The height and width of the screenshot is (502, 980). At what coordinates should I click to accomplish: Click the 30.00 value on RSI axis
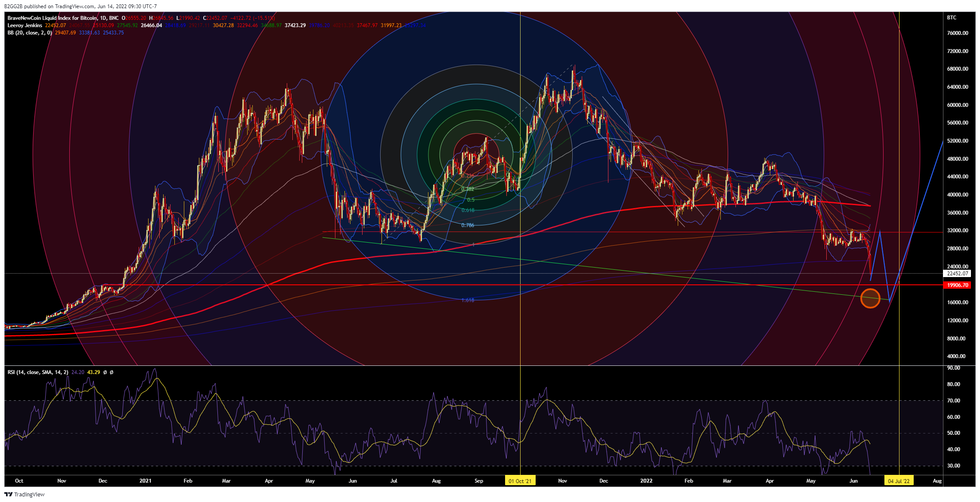click(954, 466)
